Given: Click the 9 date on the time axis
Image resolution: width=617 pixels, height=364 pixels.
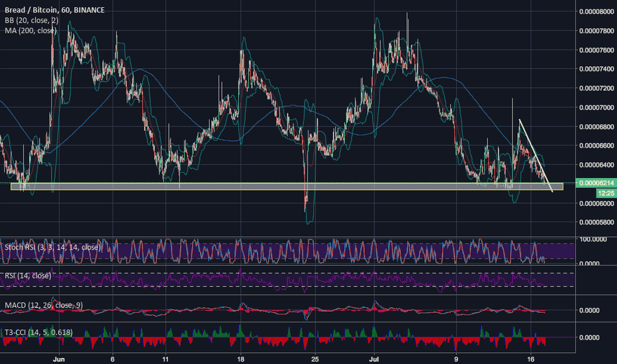Looking at the screenshot, I should tap(456, 359).
